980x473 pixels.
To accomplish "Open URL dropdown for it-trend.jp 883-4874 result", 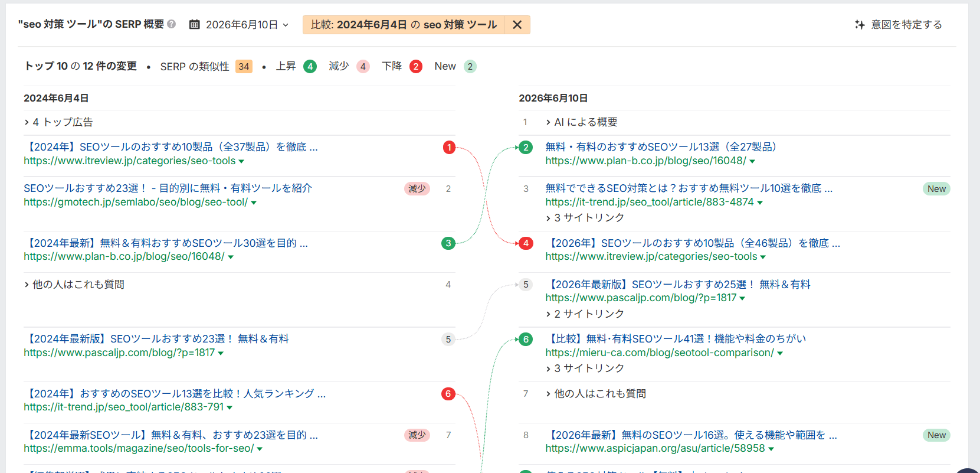I will 760,203.
